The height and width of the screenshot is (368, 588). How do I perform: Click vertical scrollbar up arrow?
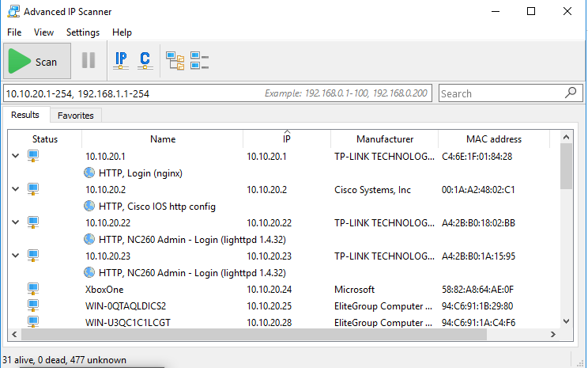click(x=566, y=137)
